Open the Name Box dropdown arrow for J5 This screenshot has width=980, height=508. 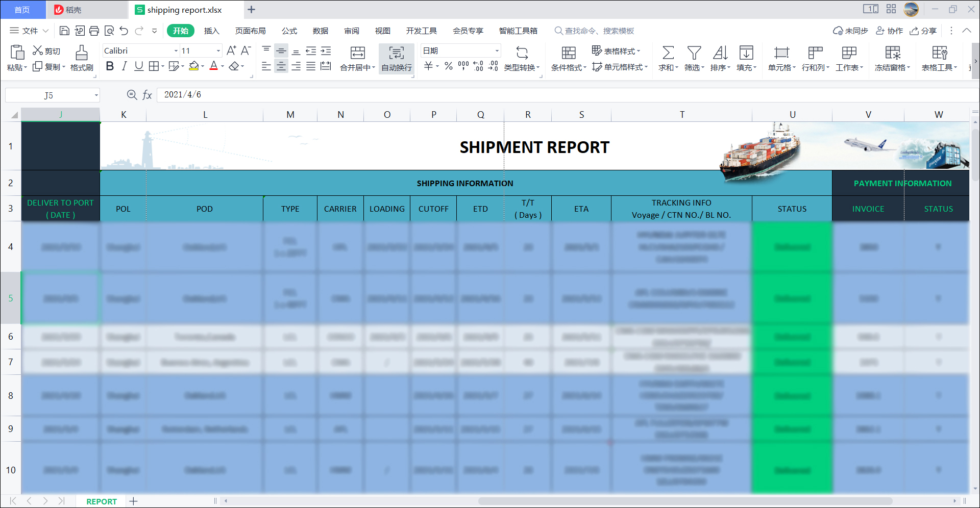point(96,95)
